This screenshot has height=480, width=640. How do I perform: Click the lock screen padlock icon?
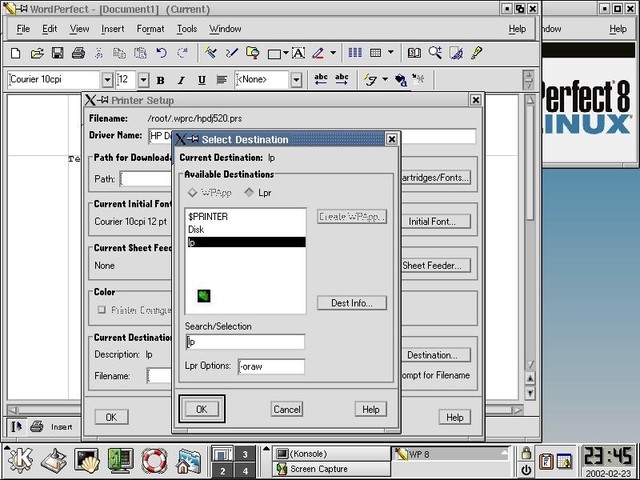526,453
